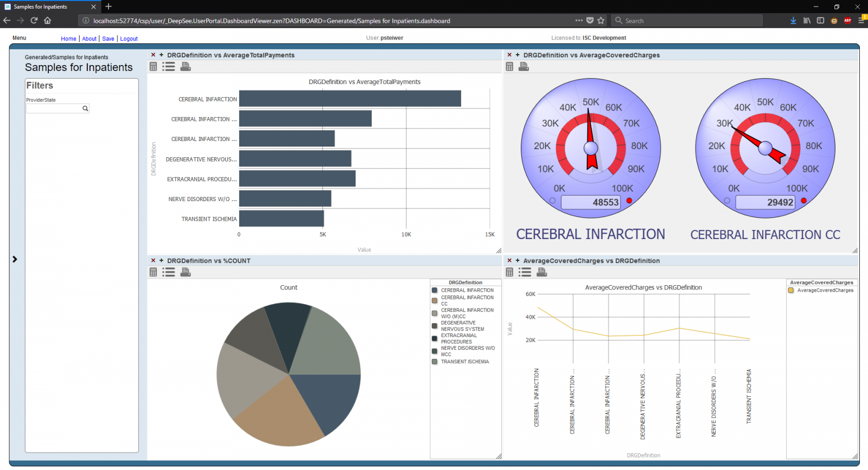Image resolution: width=868 pixels, height=470 pixels.
Task: Print the AverageCoveredCharges gauge widget
Action: click(524, 67)
